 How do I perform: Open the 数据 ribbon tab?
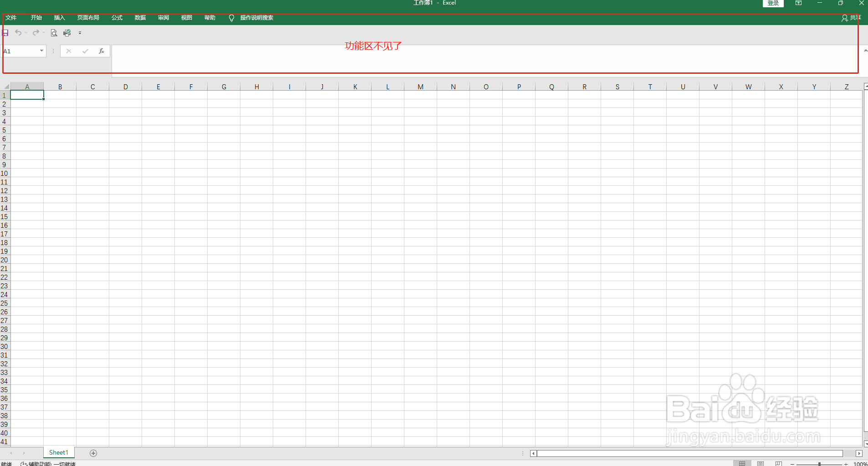tap(140, 18)
